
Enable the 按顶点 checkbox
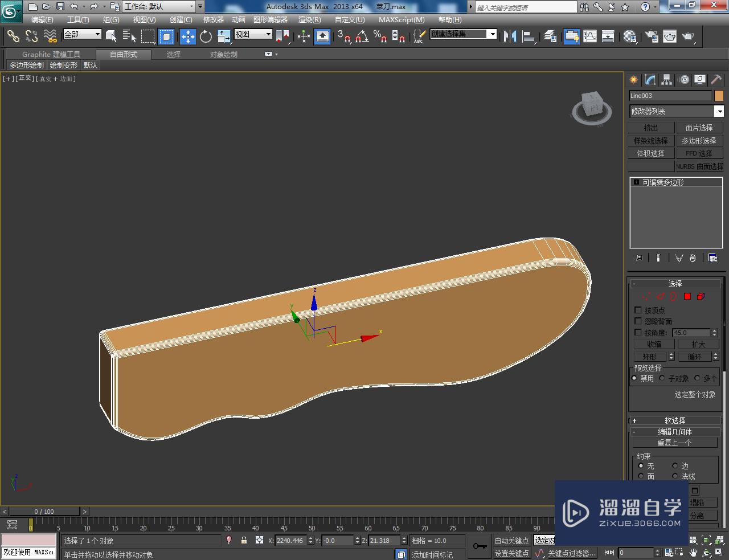coord(638,310)
